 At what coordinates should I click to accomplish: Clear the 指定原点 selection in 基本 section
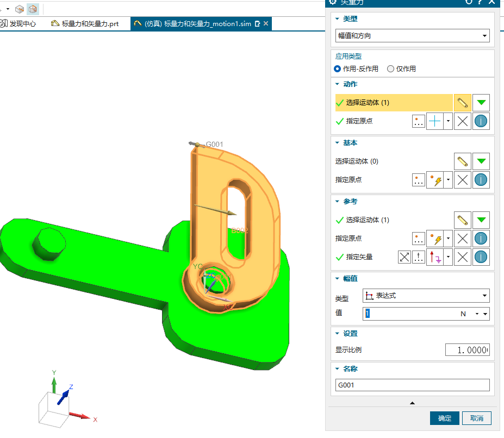click(x=463, y=180)
